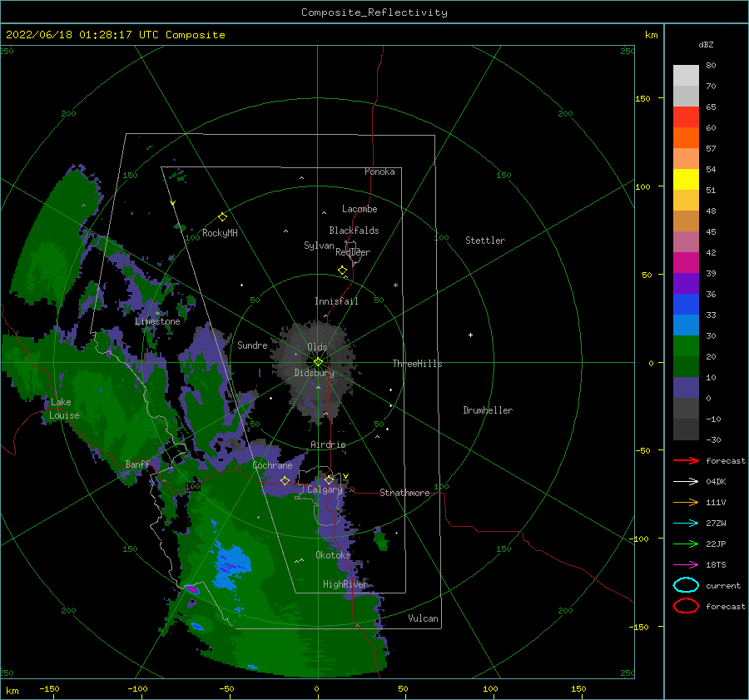Screen dimensions: 749x700
Task: Select the purple 36–39 dBZ swatch
Action: coord(686,283)
